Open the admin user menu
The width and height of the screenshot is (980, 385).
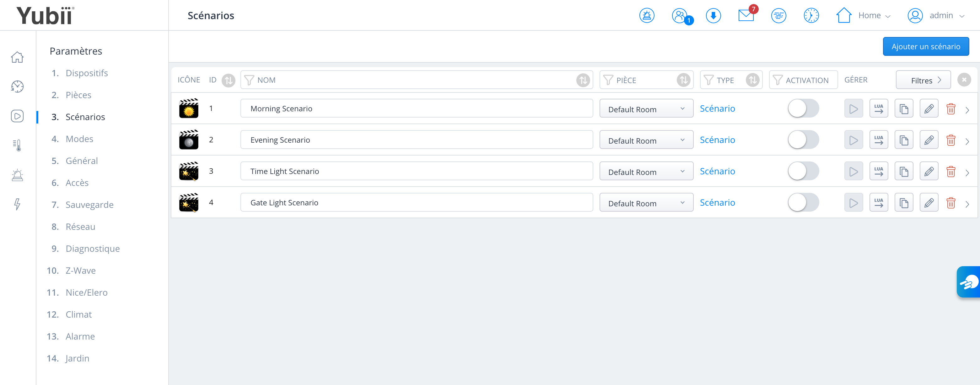(936, 16)
